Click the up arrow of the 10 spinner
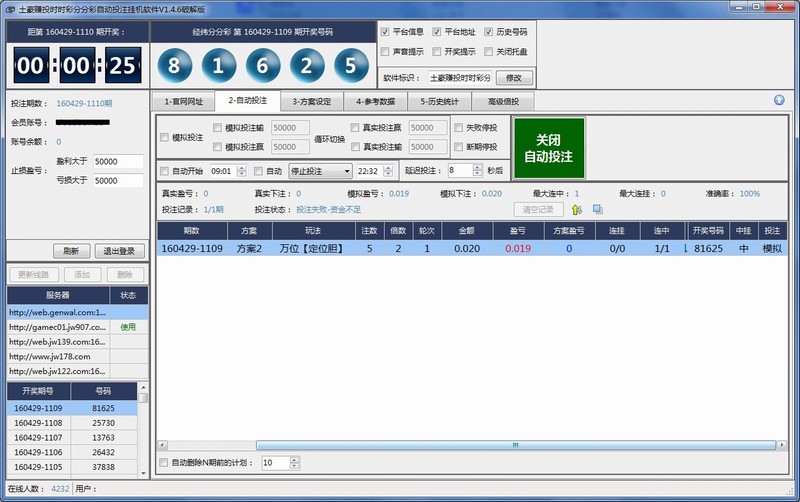The height and width of the screenshot is (502, 800). (x=292, y=460)
